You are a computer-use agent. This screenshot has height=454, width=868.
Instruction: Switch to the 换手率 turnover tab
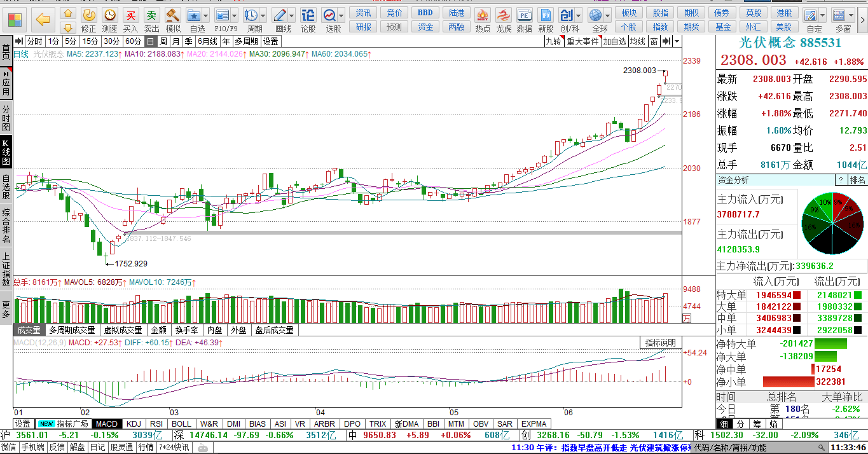188,330
